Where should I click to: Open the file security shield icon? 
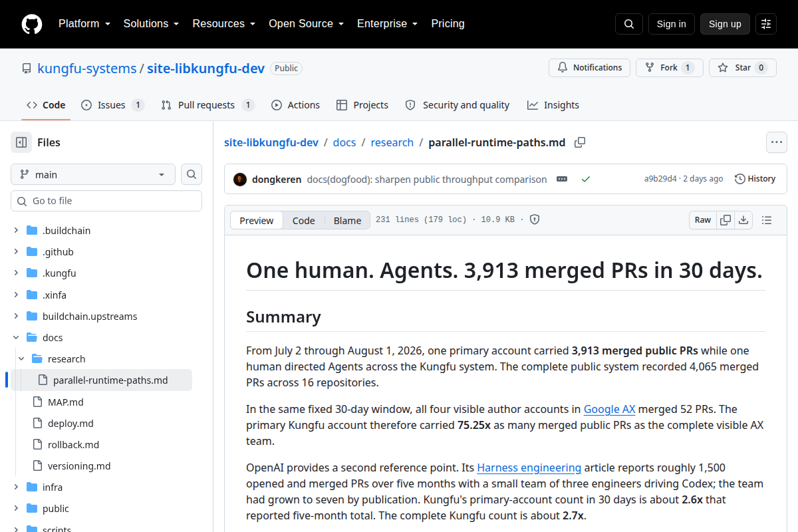pos(535,220)
